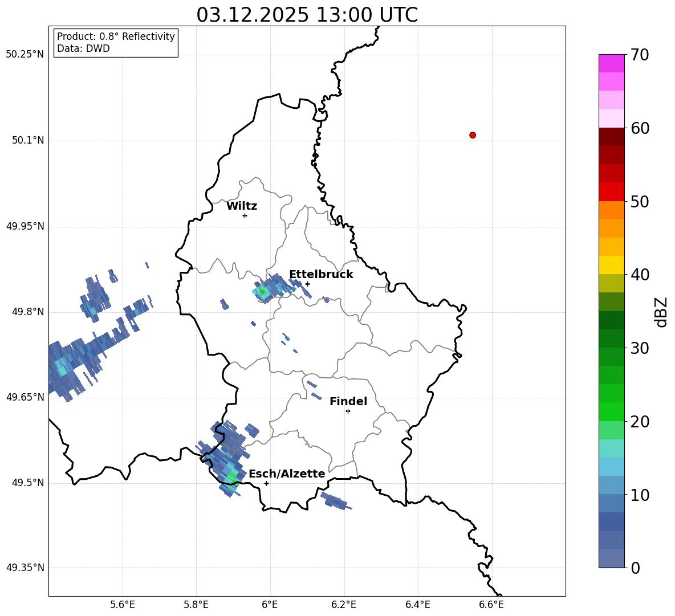
Task: Click the Wiltz city label
Action: 242,206
